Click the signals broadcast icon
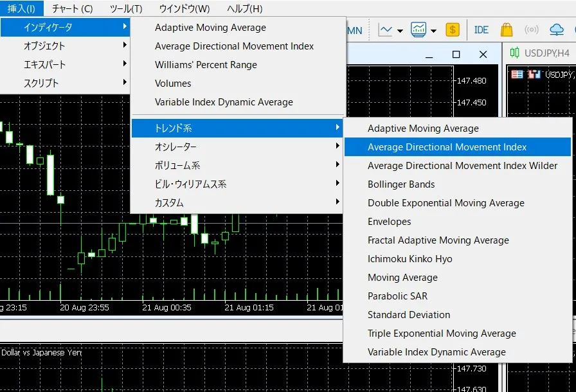 [532, 30]
